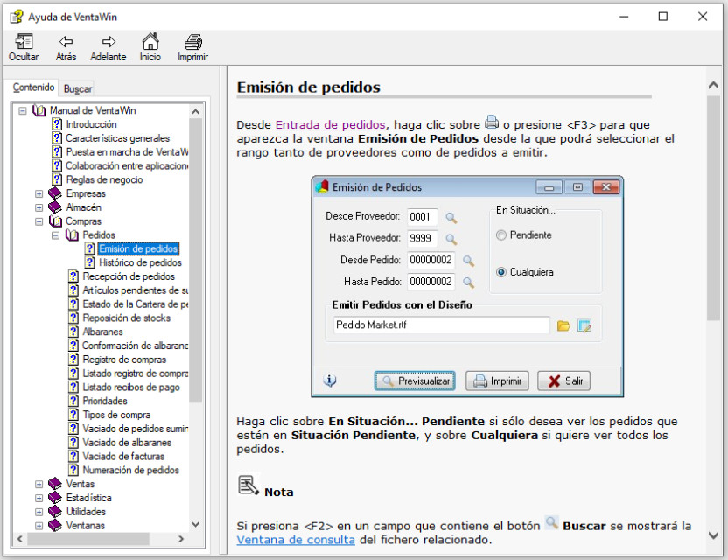Click the content pane scroll down arrow
Screen dimensions: 728x560
(714, 535)
